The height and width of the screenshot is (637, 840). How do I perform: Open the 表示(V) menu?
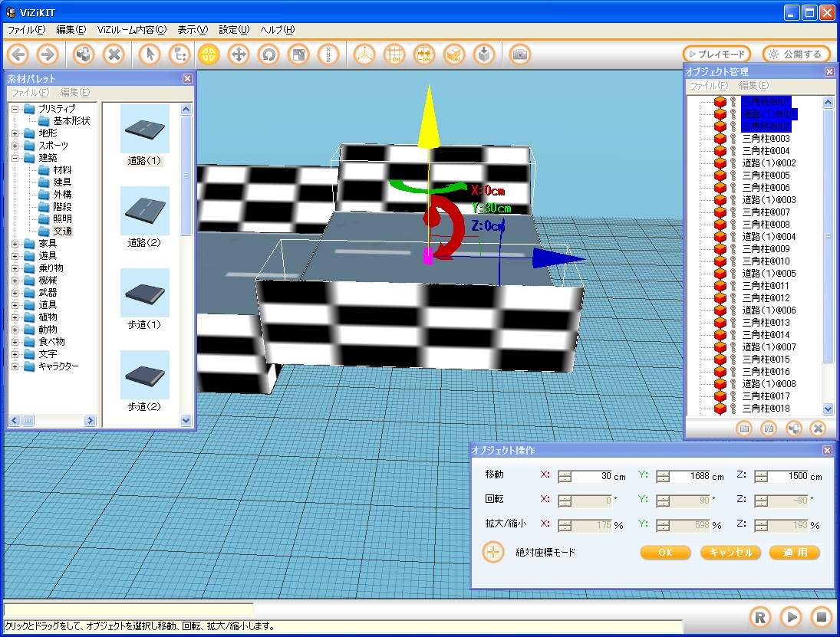pos(193,30)
